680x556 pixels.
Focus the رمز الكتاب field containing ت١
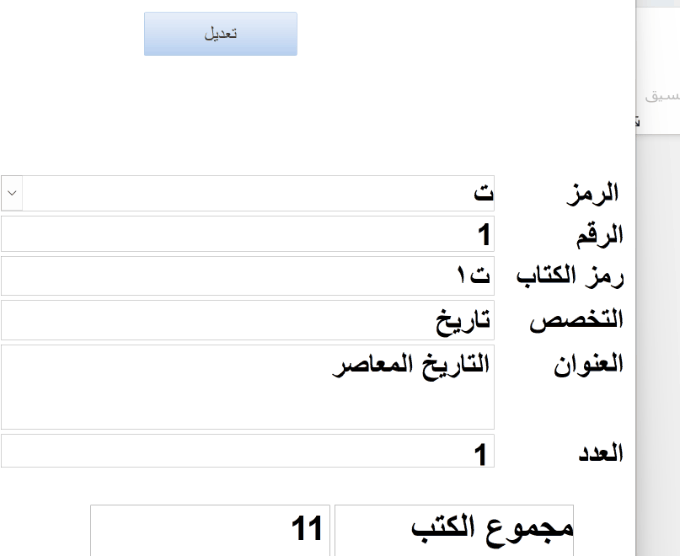(248, 276)
